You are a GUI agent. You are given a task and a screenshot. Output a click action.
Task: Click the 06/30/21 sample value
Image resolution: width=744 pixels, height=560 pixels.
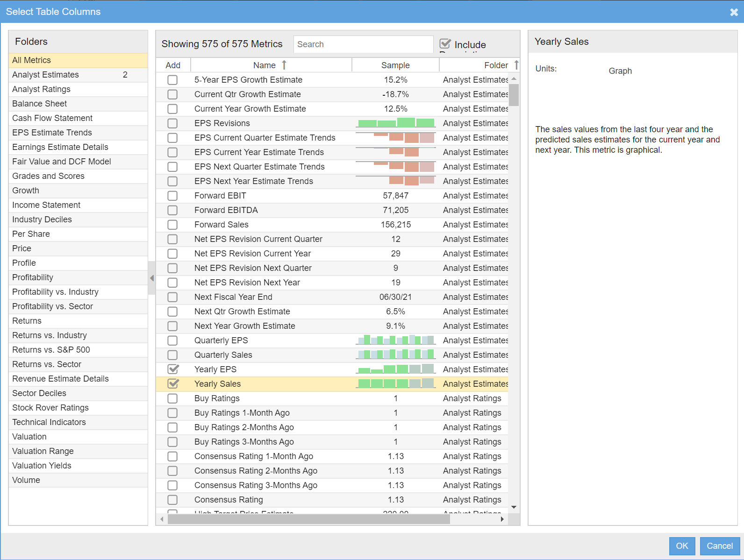coord(395,297)
